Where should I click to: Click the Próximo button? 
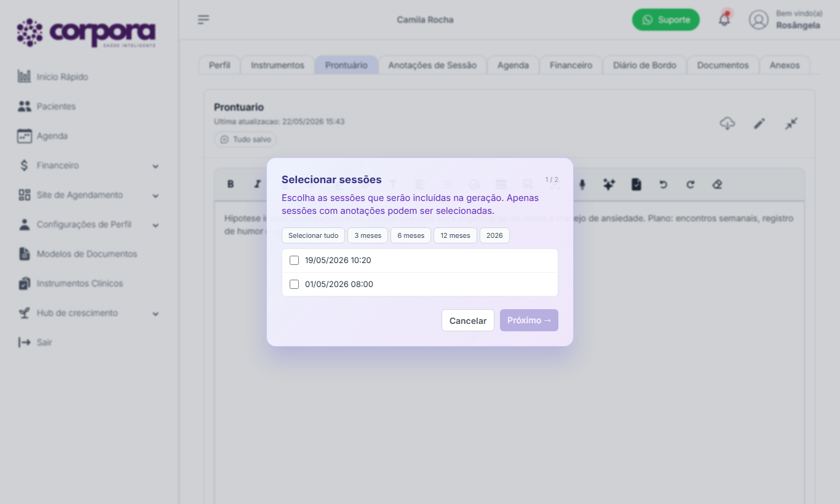pos(529,320)
